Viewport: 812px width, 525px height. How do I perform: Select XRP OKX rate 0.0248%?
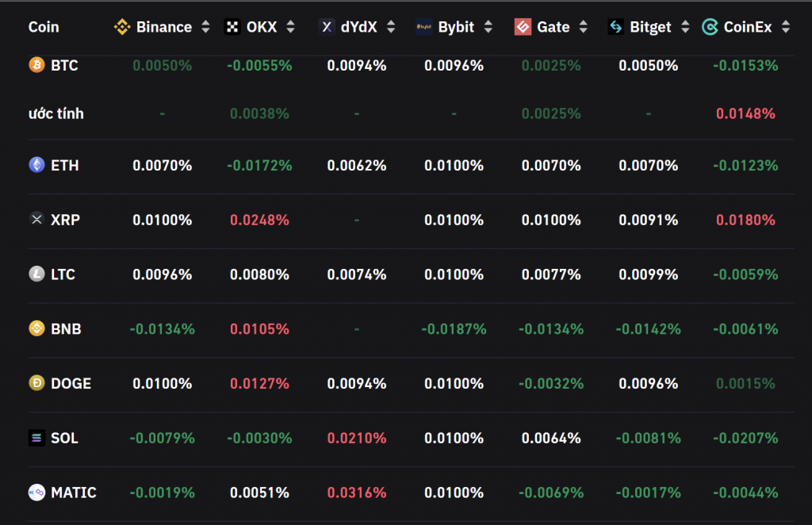pos(259,220)
